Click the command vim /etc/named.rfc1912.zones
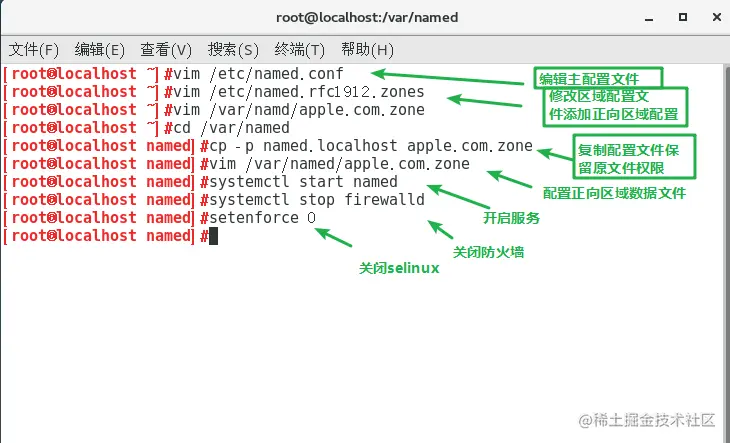 (298, 92)
